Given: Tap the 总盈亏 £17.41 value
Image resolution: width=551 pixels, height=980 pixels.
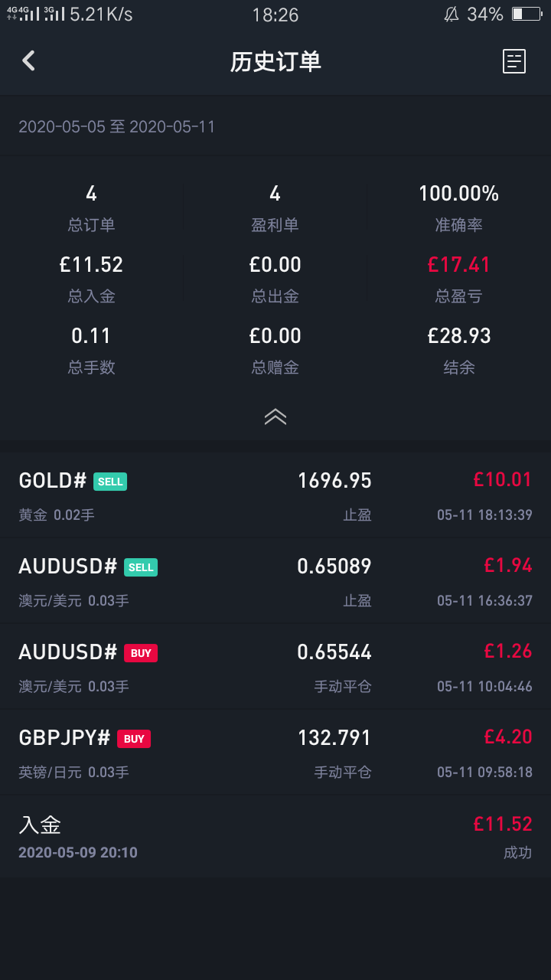Looking at the screenshot, I should coord(458,265).
